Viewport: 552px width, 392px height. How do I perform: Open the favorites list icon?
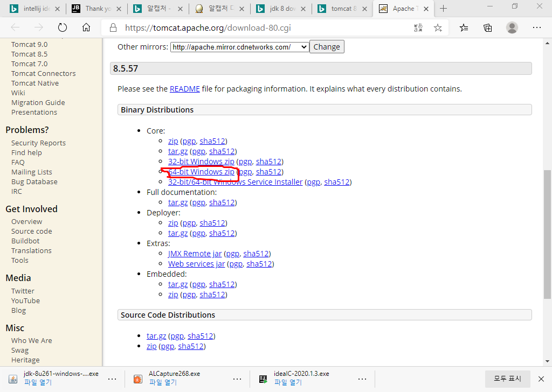(x=464, y=28)
